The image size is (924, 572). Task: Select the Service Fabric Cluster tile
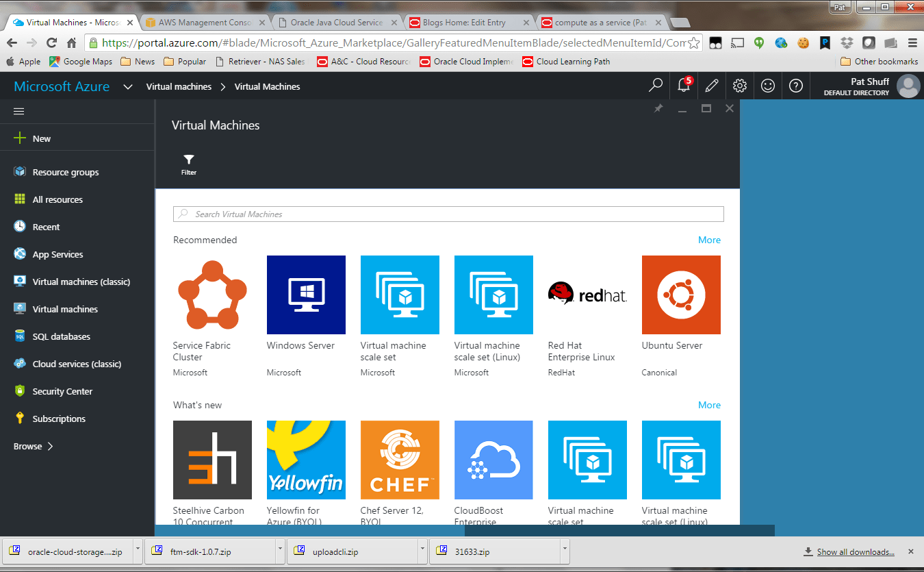click(x=212, y=316)
